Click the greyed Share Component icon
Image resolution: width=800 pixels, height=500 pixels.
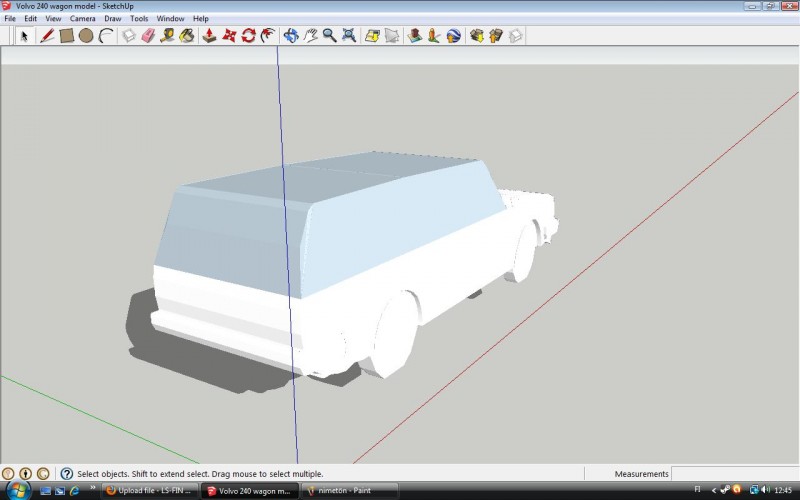tap(515, 36)
